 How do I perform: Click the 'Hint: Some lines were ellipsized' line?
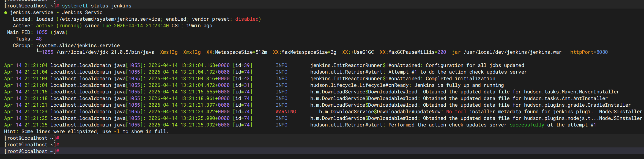86,131
